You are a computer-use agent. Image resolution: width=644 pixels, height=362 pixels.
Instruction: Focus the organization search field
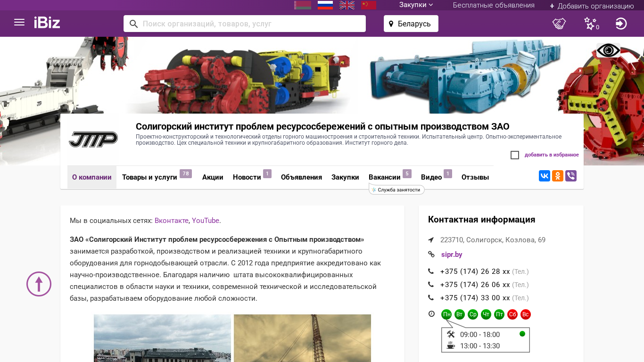coord(245,24)
